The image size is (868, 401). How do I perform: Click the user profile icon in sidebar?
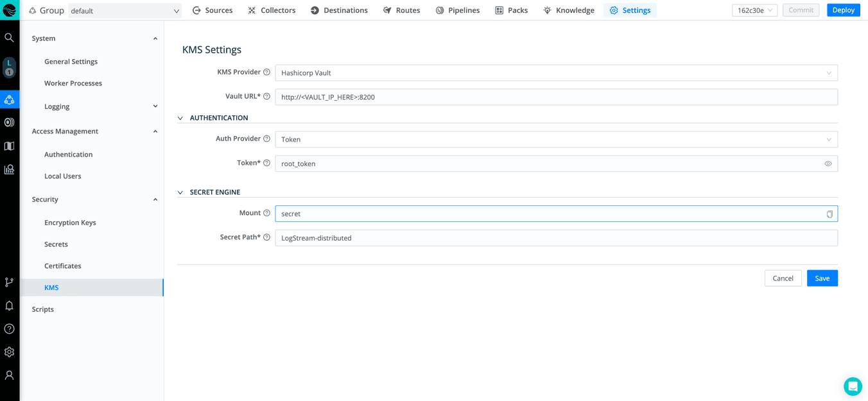click(9, 375)
